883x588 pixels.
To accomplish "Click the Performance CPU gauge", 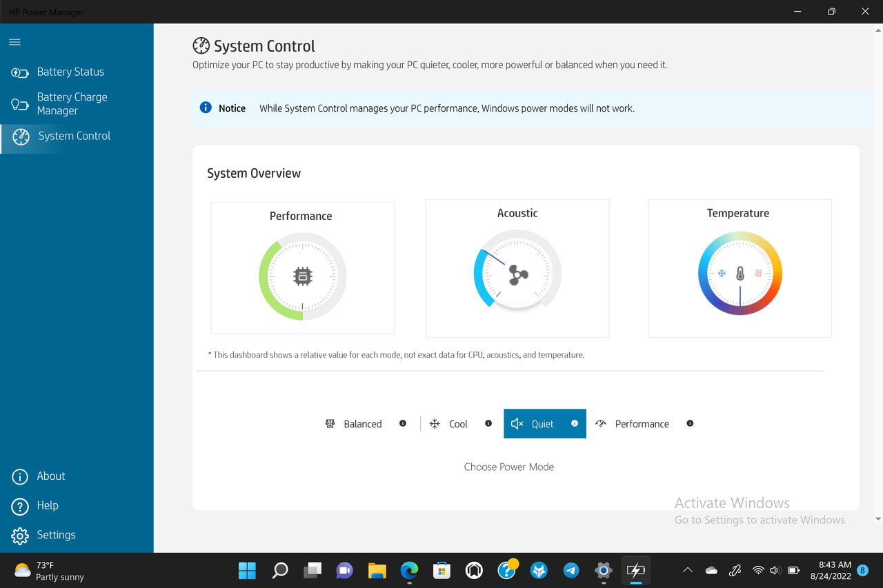I will (303, 276).
